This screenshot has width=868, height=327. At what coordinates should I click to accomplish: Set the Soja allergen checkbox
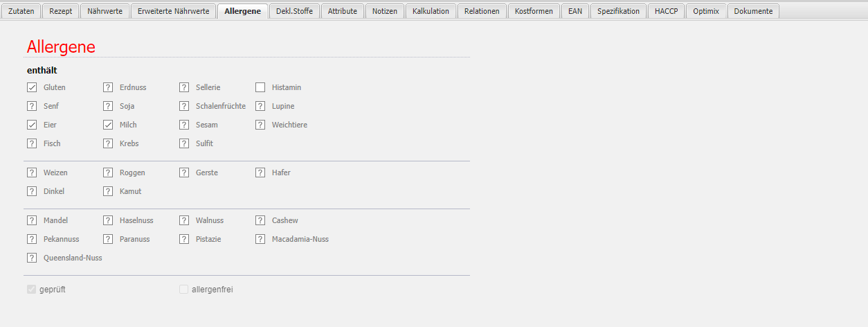click(x=108, y=106)
